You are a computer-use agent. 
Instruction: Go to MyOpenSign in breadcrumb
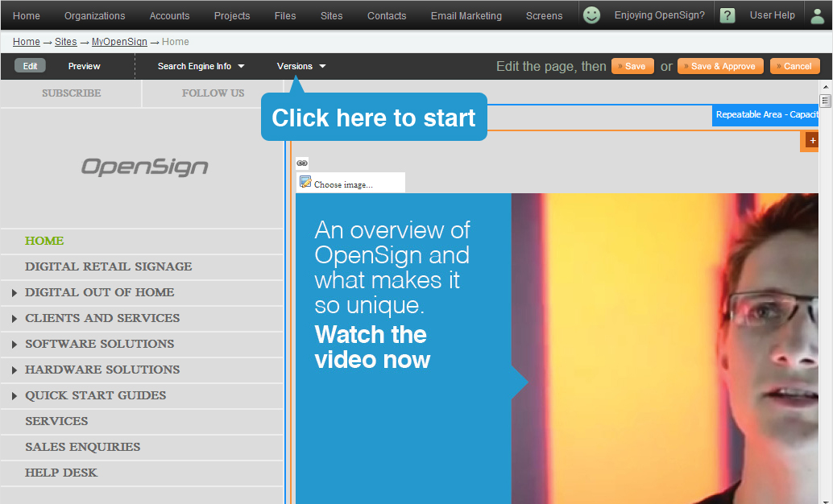119,41
